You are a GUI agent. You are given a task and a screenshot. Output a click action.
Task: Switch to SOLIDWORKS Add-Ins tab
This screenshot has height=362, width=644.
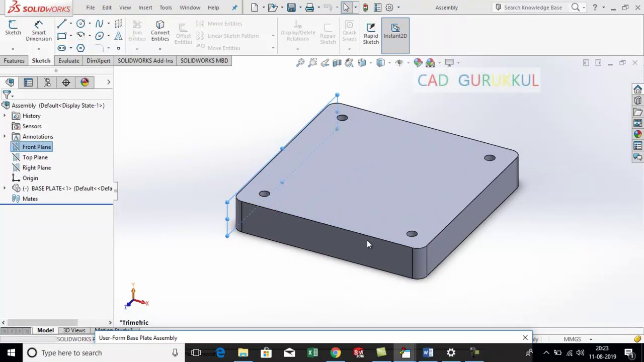[145, 61]
